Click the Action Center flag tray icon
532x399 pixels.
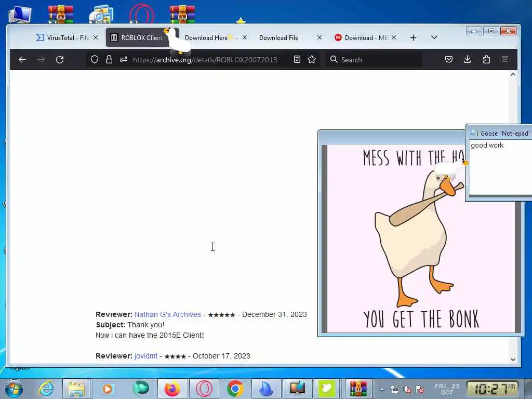(x=420, y=390)
